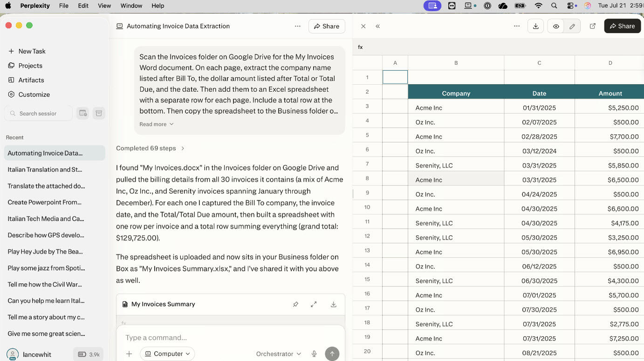Image resolution: width=644 pixels, height=361 pixels.
Task: Open the Help menu
Action: point(158,6)
